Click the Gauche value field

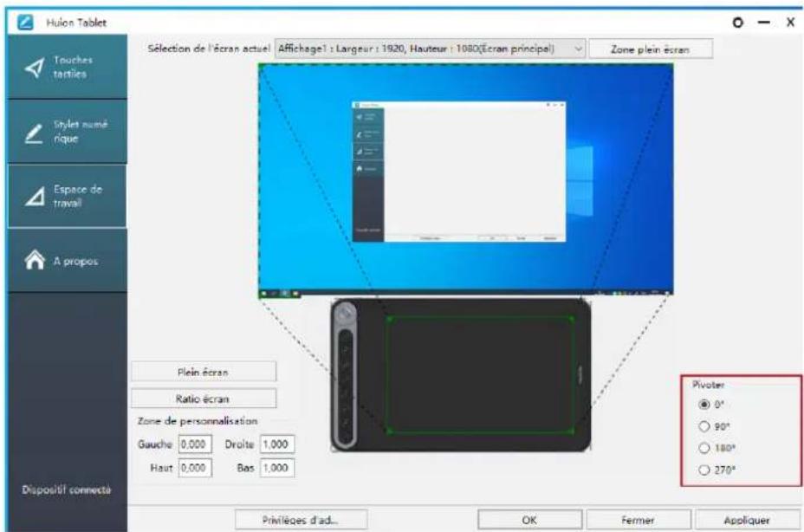195,444
